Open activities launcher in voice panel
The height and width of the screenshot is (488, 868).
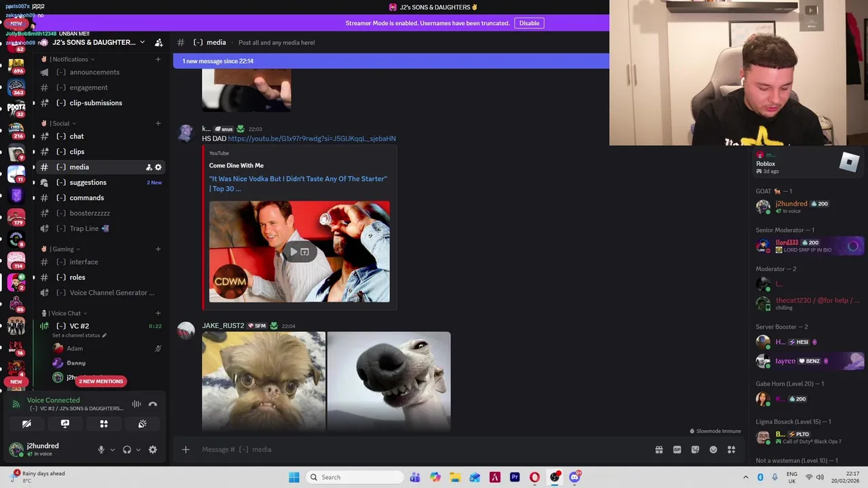coord(104,424)
